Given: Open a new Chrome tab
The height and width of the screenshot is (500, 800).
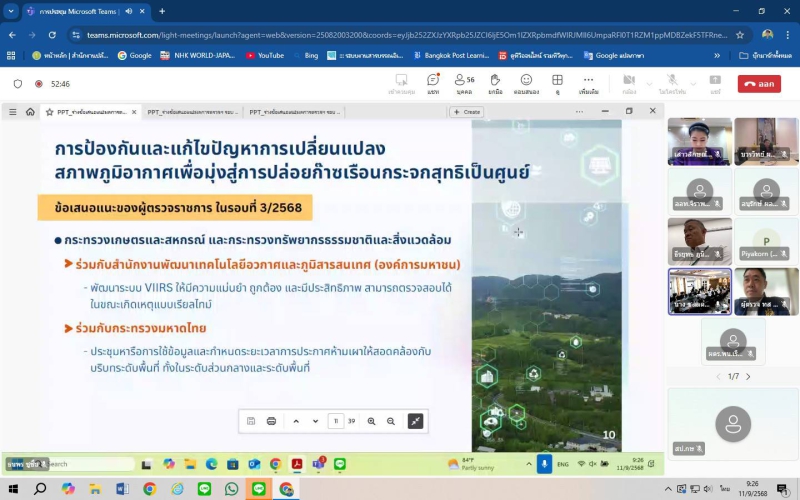Looking at the screenshot, I should [162, 11].
